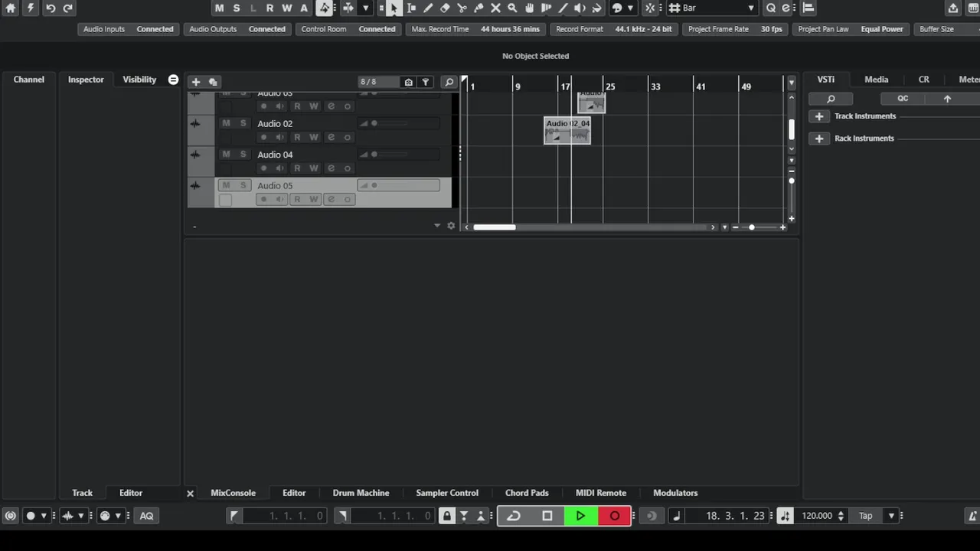Select the Erase tool
The width and height of the screenshot is (980, 551).
coord(445,8)
